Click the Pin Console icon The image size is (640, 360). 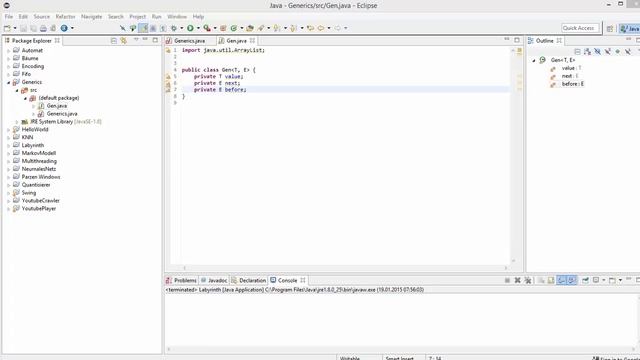(585, 280)
